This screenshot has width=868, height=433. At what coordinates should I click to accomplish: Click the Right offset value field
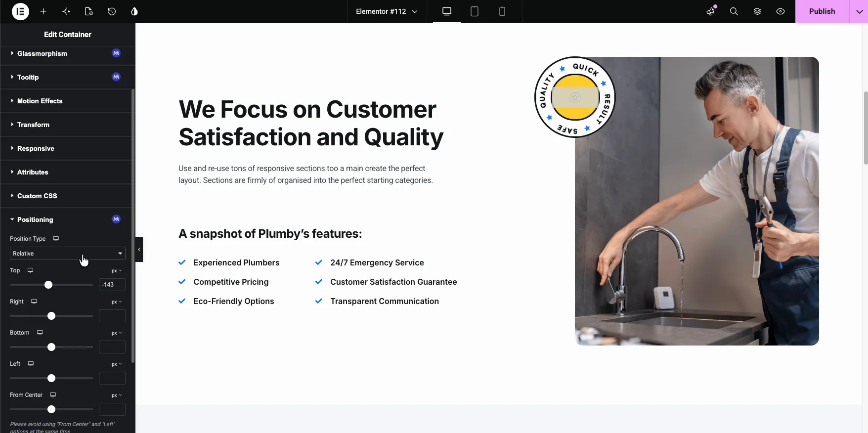(112, 316)
